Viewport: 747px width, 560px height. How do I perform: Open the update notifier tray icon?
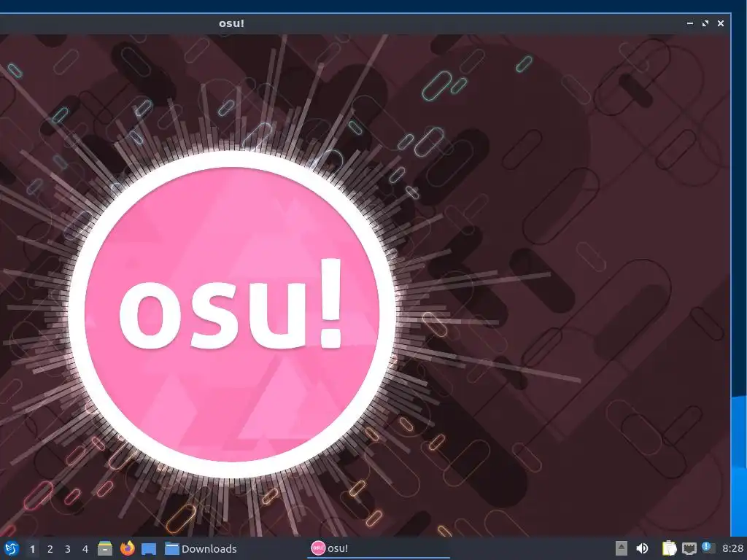point(708,548)
